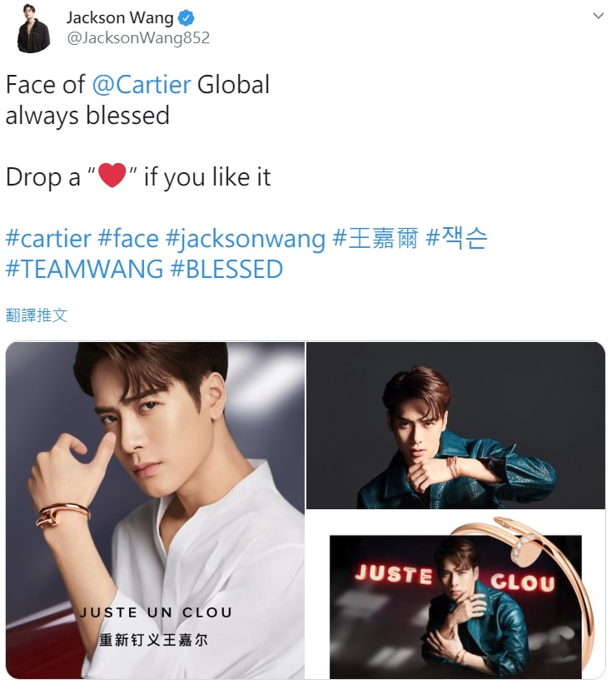Open the #jacksonwang hashtag
This screenshot has width=616, height=694.
(x=246, y=240)
